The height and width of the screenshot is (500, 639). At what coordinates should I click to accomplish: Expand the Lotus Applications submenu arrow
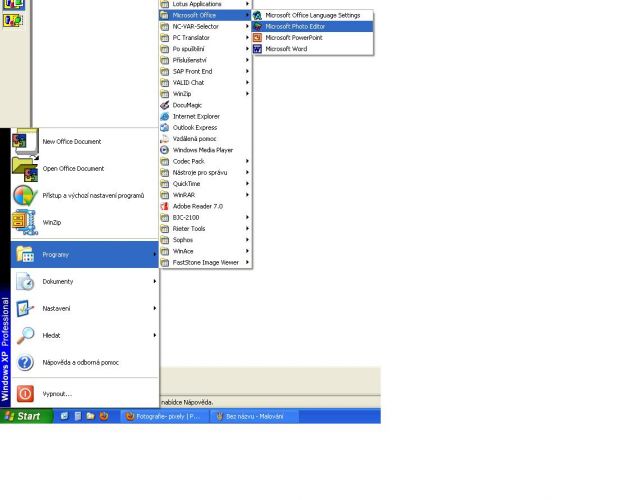tap(247, 4)
